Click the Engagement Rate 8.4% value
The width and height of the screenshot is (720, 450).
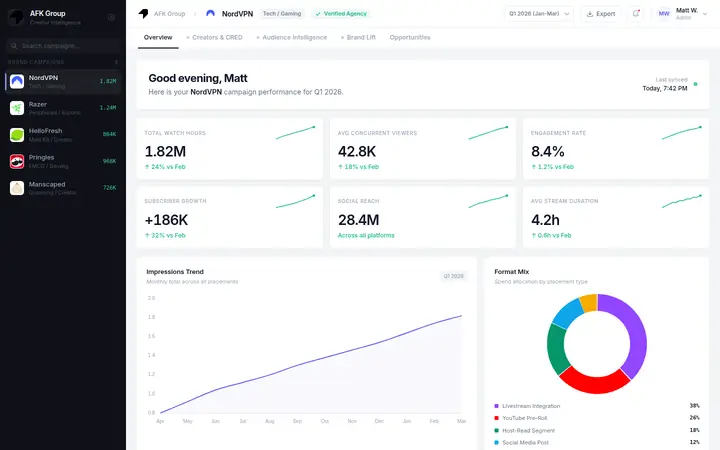click(x=548, y=152)
